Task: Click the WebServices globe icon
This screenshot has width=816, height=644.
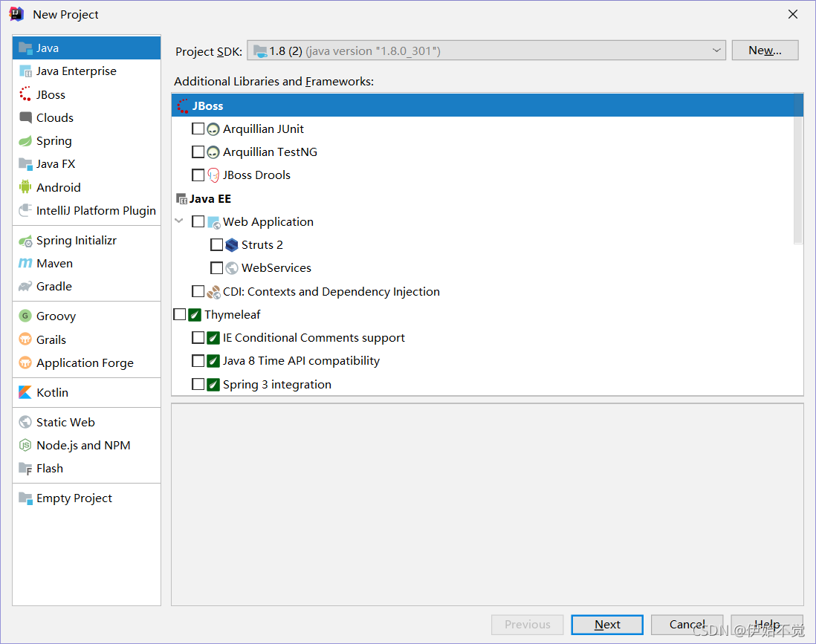Action: [232, 268]
